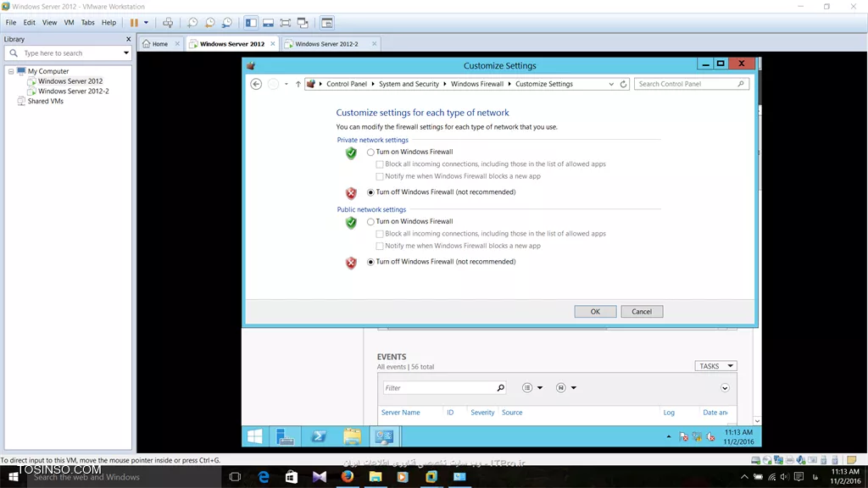Open the VMware Edit menu

(30, 23)
